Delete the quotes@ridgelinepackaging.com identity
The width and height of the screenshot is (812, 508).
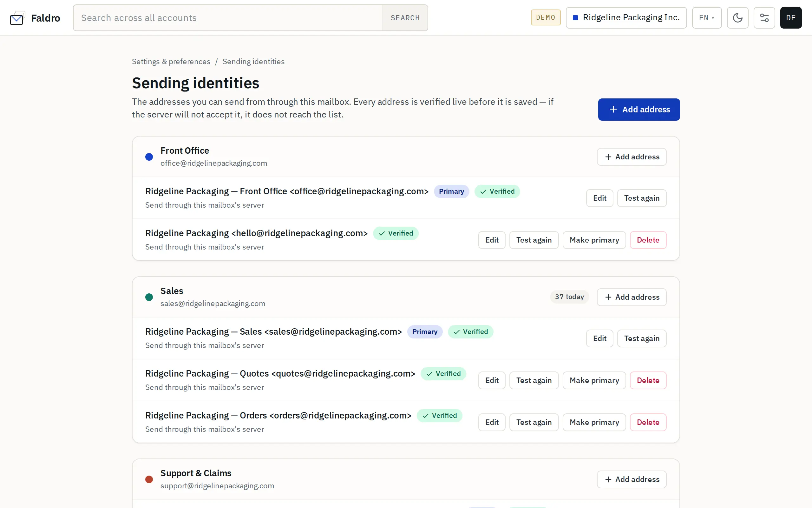[x=648, y=380]
